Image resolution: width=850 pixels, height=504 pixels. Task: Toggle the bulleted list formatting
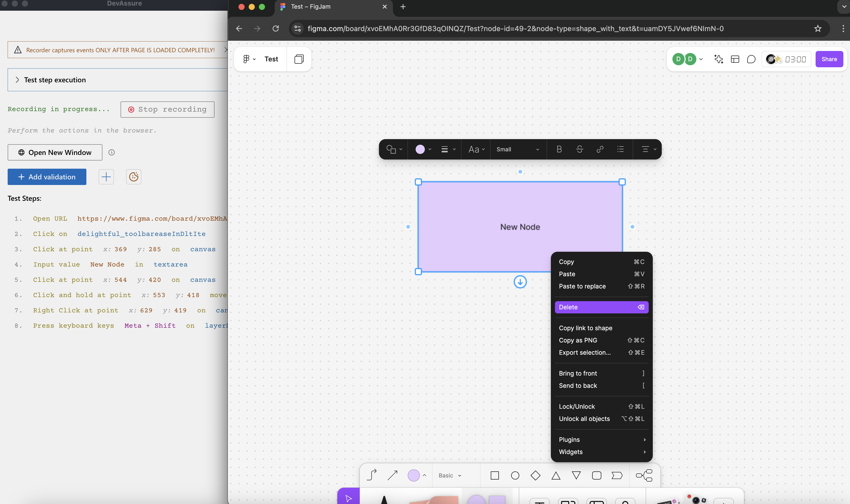click(x=620, y=149)
